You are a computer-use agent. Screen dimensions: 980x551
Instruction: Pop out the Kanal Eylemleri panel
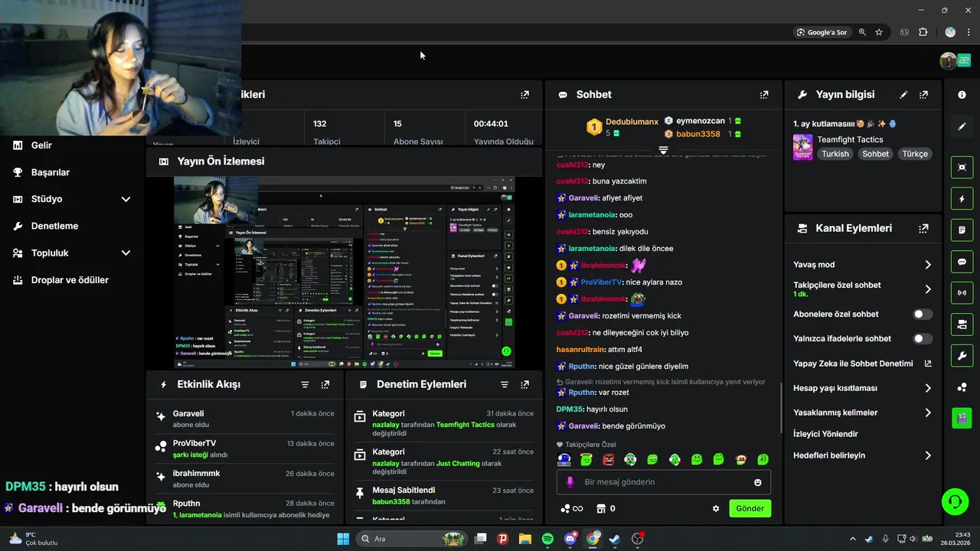(923, 228)
